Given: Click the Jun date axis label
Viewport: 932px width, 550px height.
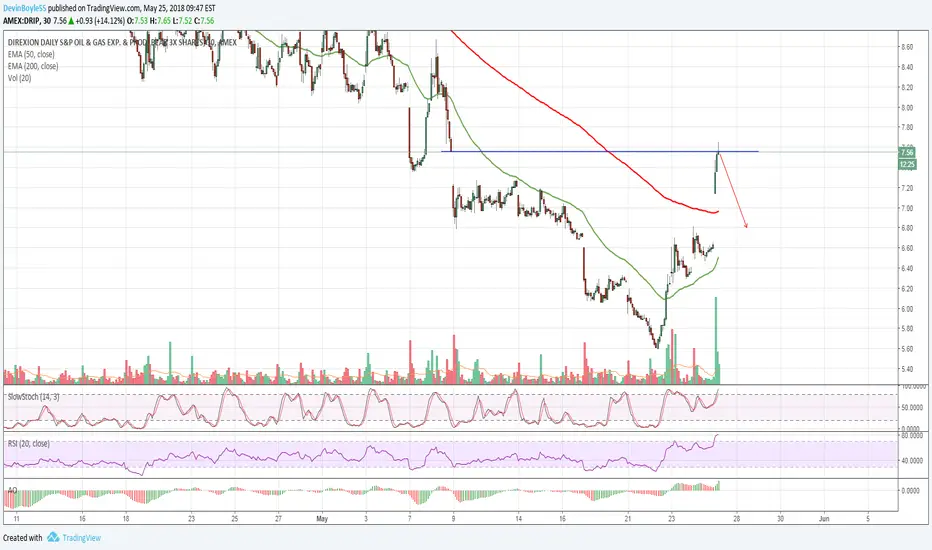Looking at the screenshot, I should [824, 518].
